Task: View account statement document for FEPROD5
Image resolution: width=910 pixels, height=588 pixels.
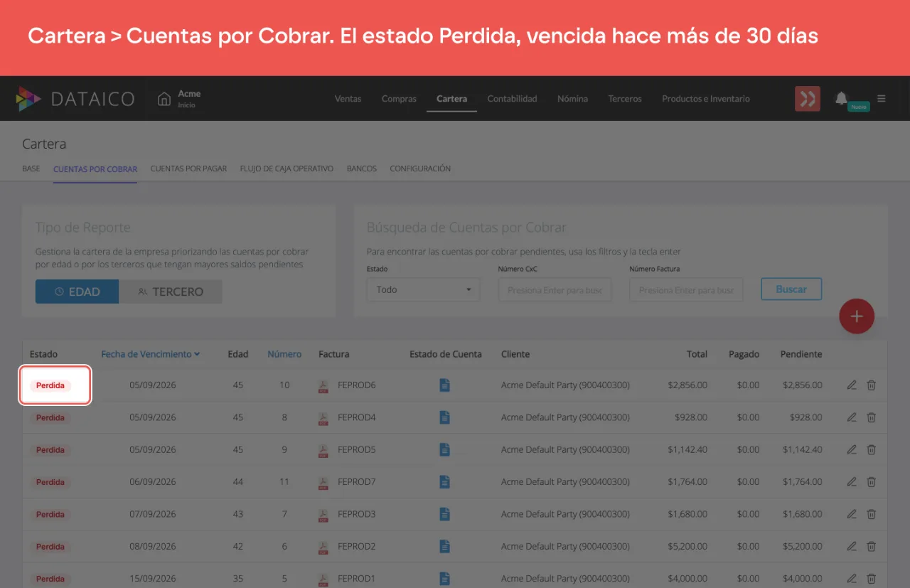Action: click(x=445, y=450)
